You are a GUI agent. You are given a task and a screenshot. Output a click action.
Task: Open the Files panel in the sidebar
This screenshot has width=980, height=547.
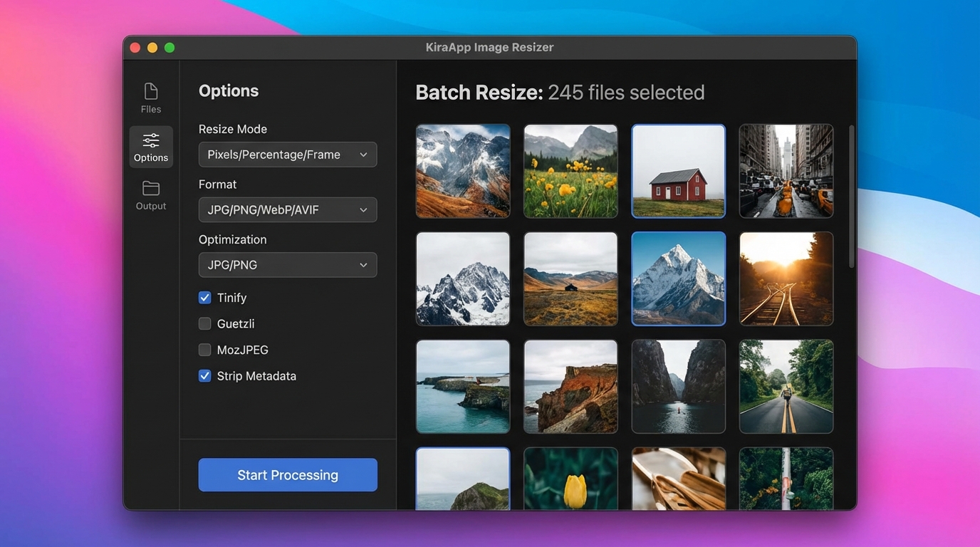[150, 98]
